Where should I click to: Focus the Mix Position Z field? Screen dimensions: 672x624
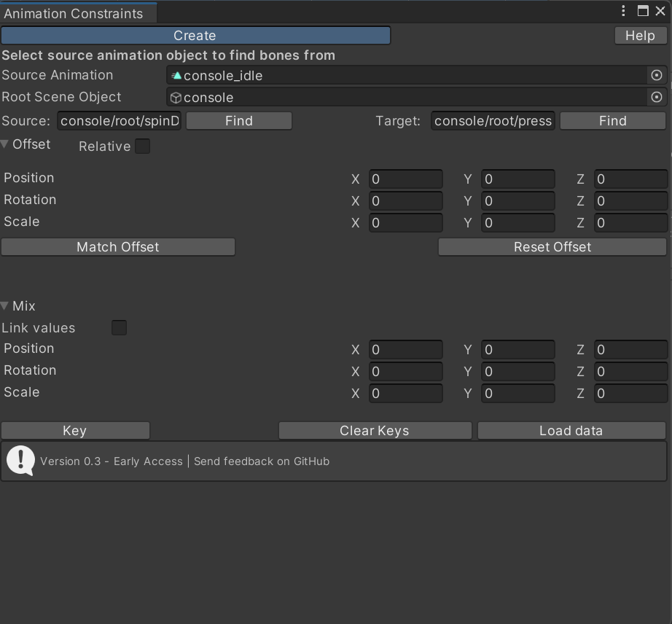point(631,350)
